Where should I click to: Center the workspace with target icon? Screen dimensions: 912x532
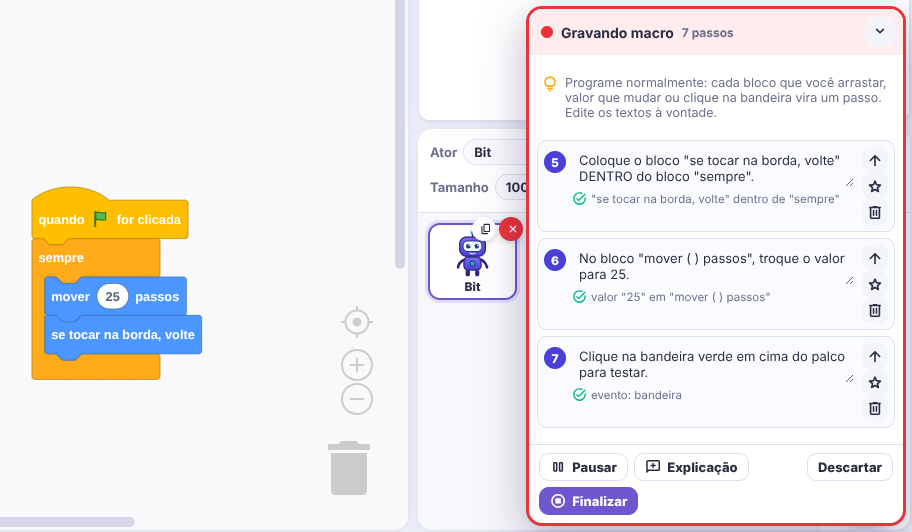tap(357, 322)
